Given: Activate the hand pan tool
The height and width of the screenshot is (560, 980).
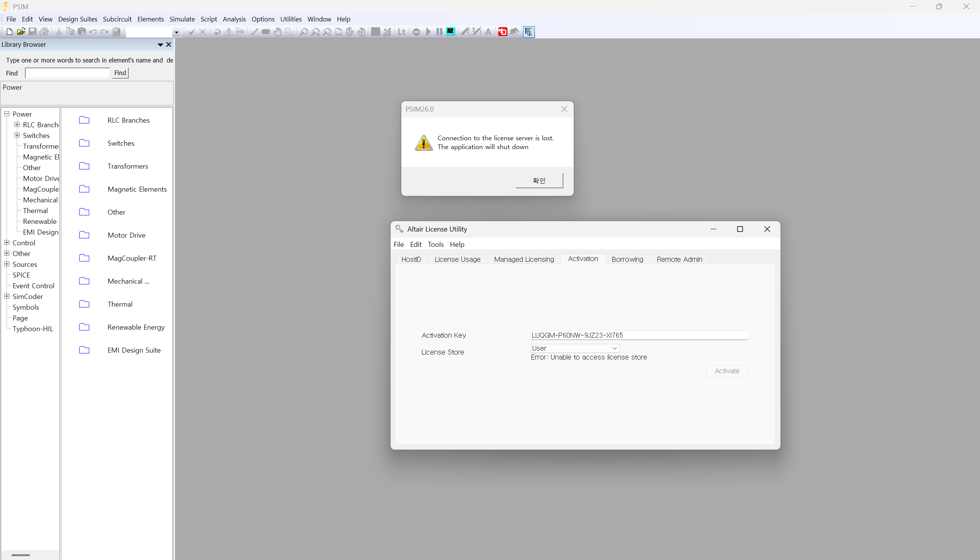Looking at the screenshot, I should tap(277, 31).
